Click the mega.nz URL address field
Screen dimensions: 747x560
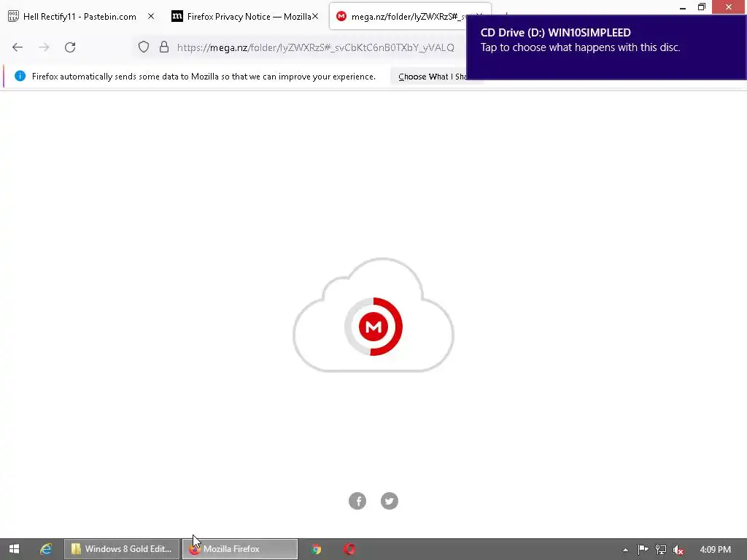click(x=315, y=47)
